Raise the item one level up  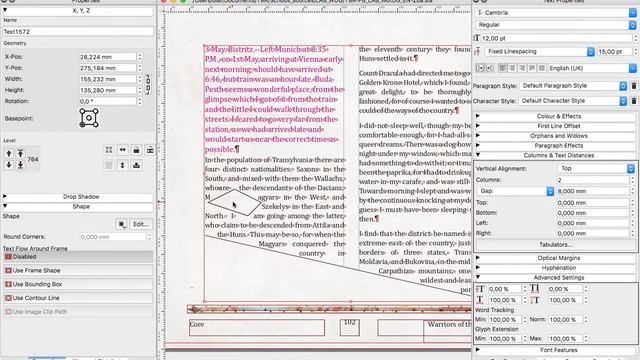[9, 153]
